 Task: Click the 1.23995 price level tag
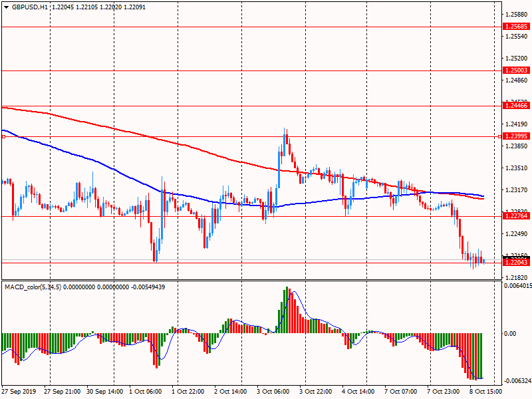click(516, 136)
